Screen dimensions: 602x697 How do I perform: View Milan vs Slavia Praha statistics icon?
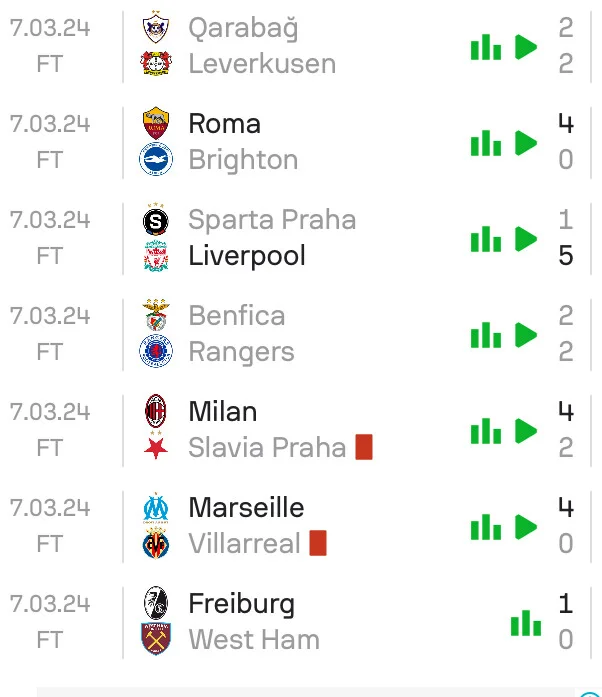click(486, 431)
